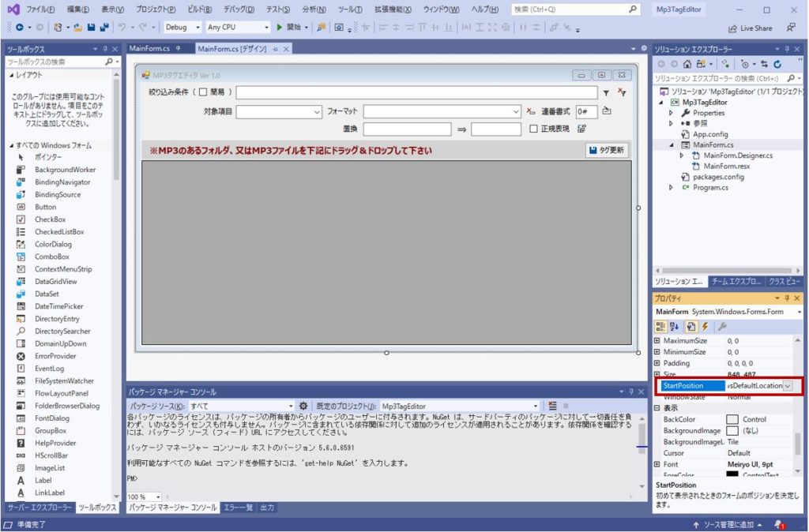The width and height of the screenshot is (809, 532).
Task: Switch to the エラー一覧 tab
Action: click(x=238, y=508)
